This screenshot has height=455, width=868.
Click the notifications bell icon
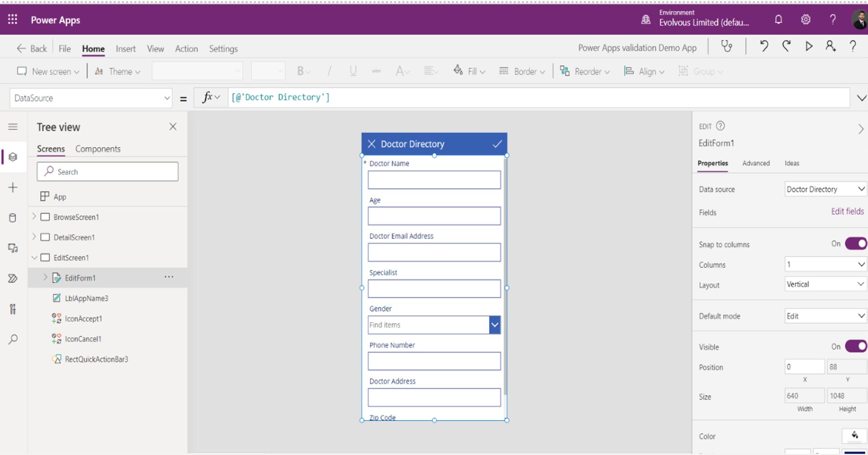pyautogui.click(x=778, y=19)
